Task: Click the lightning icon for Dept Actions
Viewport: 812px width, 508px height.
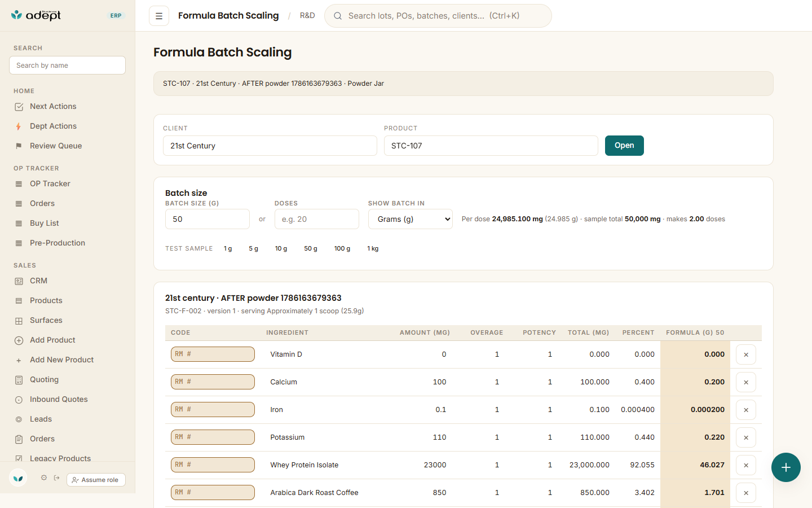Action: point(19,126)
